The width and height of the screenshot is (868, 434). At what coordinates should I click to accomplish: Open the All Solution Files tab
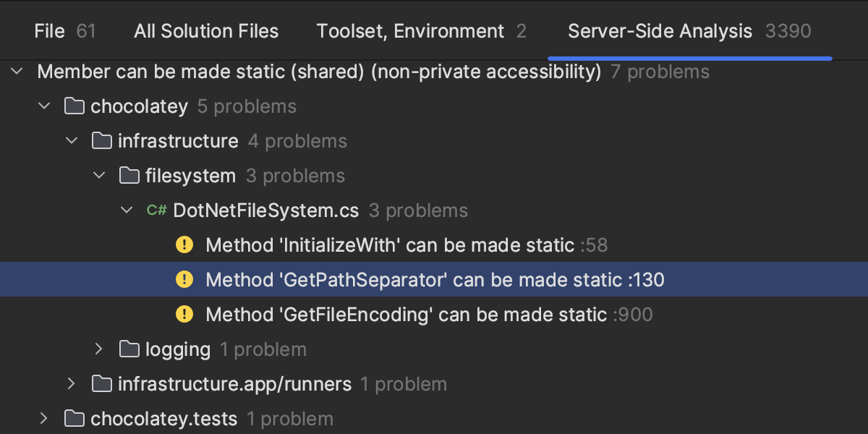pos(206,31)
